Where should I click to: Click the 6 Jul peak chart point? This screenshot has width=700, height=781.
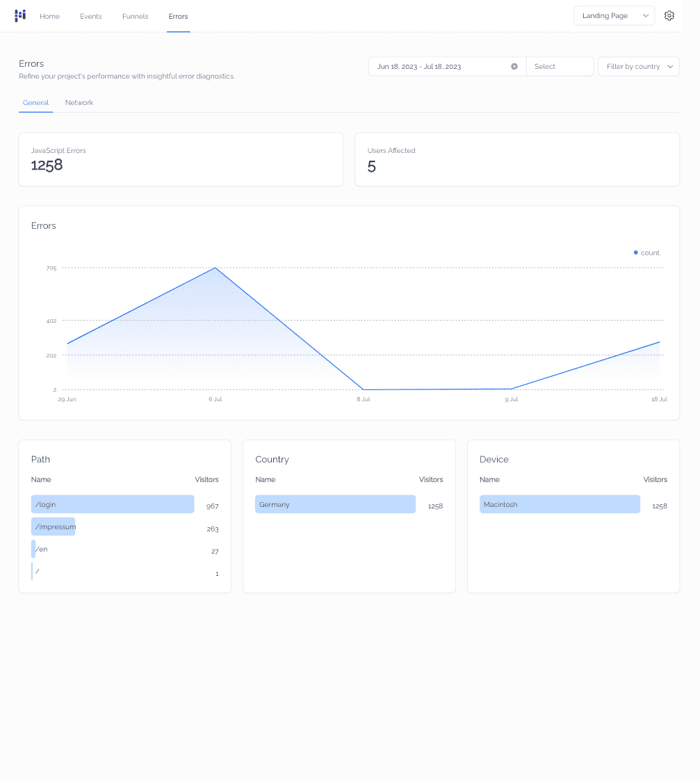click(215, 268)
